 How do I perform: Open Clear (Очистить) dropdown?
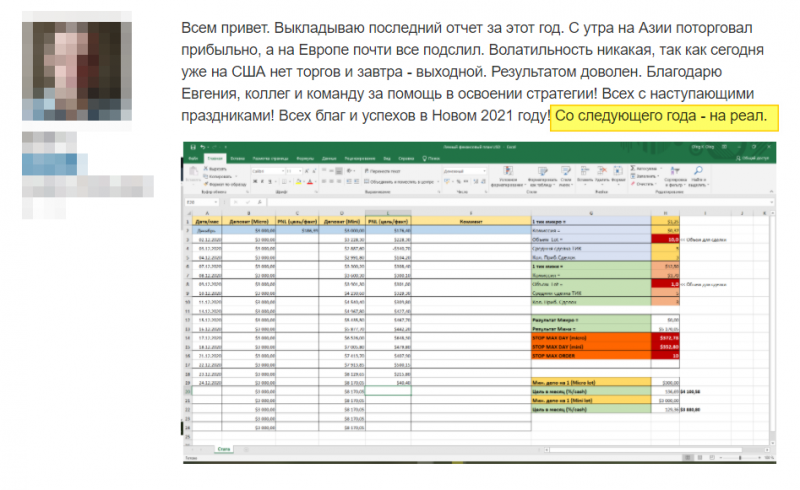[x=643, y=184]
